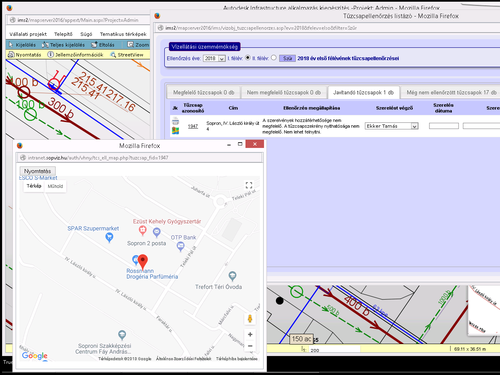
Task: Click the red location pin on Google map
Action: 143,262
